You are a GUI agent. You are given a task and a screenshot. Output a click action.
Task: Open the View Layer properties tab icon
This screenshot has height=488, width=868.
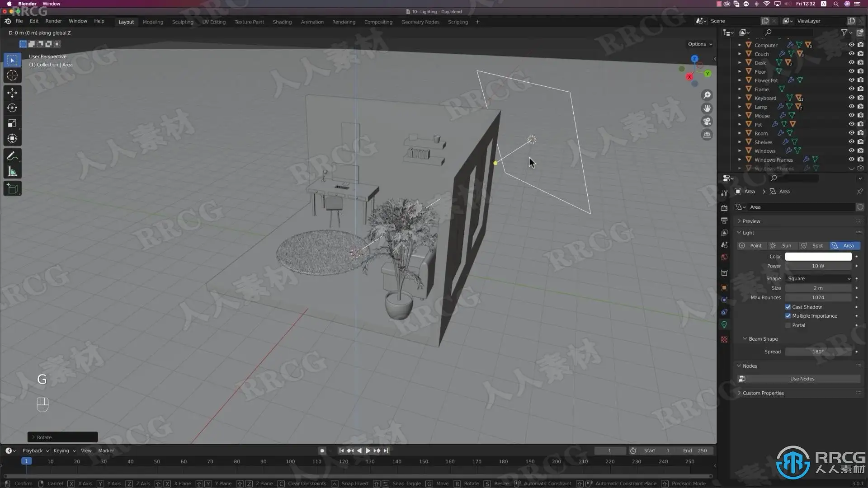point(724,233)
